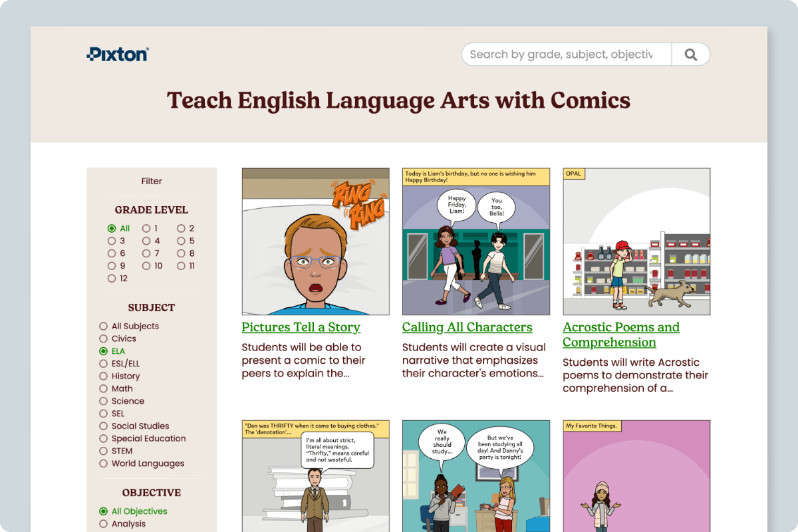Click the Ring Ring comic thumbnail
The height and width of the screenshot is (532, 798).
pyautogui.click(x=315, y=241)
